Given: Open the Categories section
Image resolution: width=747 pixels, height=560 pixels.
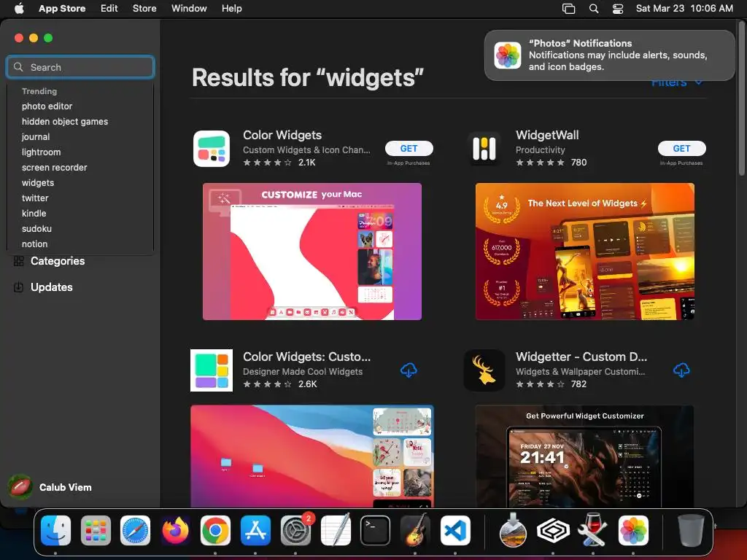Looking at the screenshot, I should tap(58, 261).
